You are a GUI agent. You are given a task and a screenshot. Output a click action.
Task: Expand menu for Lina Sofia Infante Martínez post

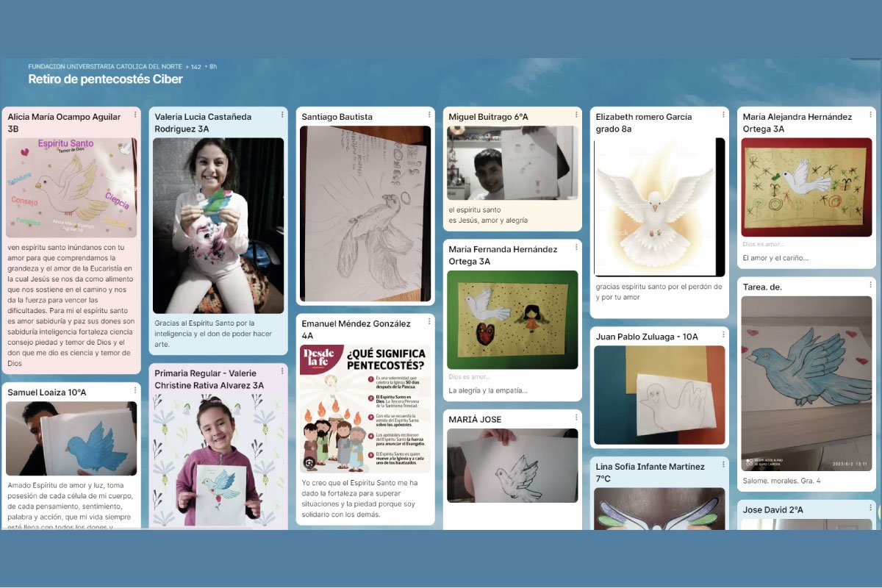tap(723, 465)
